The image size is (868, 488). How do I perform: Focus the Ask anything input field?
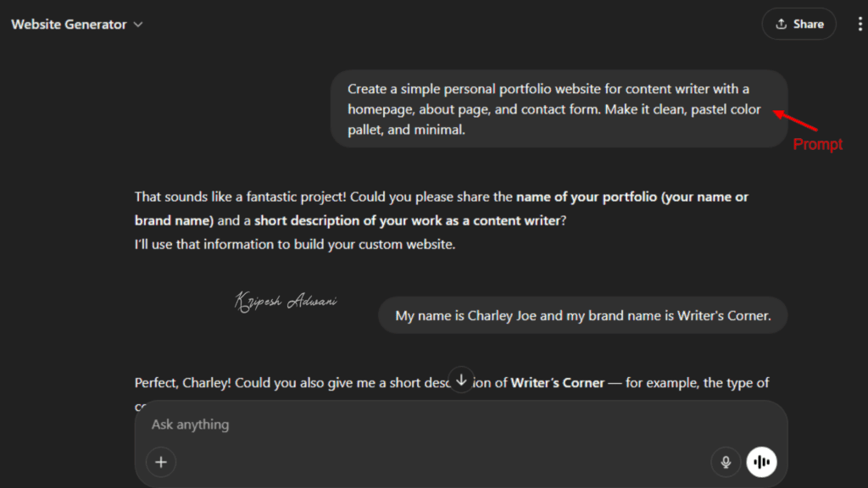click(x=339, y=424)
